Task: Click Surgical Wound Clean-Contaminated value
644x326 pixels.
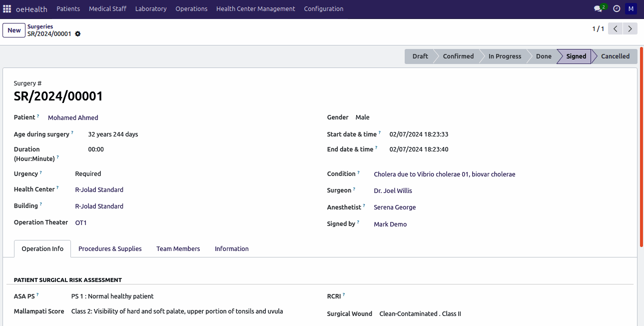Action: point(420,314)
